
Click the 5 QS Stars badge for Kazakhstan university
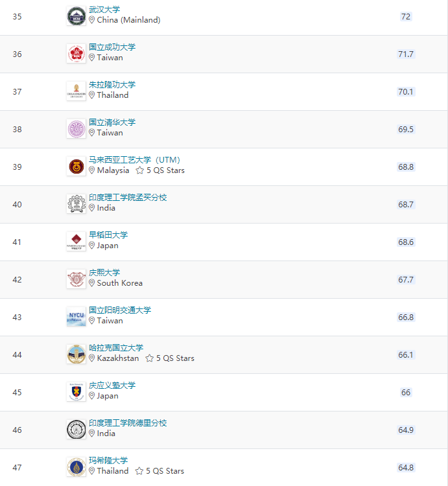coord(170,358)
